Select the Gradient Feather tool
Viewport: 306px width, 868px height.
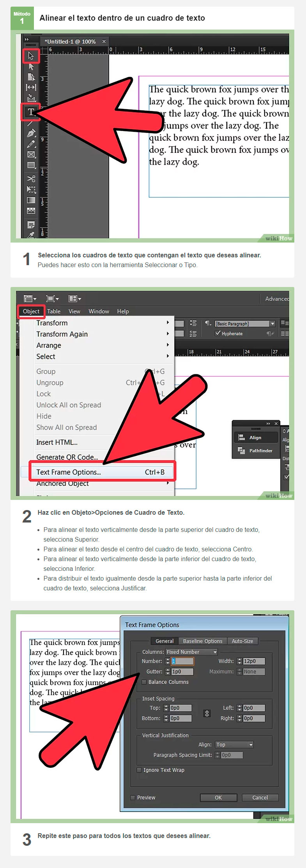[x=31, y=211]
